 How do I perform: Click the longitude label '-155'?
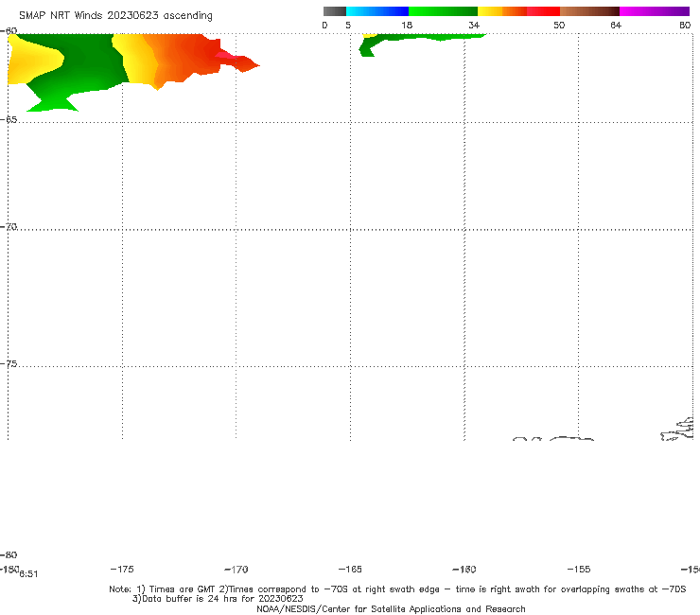(x=579, y=569)
